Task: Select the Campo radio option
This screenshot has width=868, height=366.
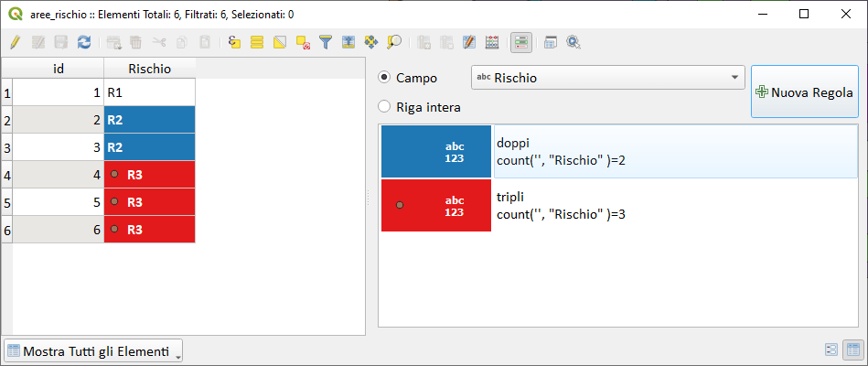Action: coord(385,78)
